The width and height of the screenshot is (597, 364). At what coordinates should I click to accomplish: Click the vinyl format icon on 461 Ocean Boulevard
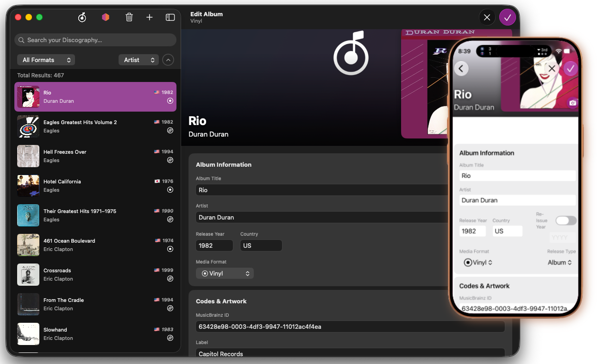tap(170, 249)
